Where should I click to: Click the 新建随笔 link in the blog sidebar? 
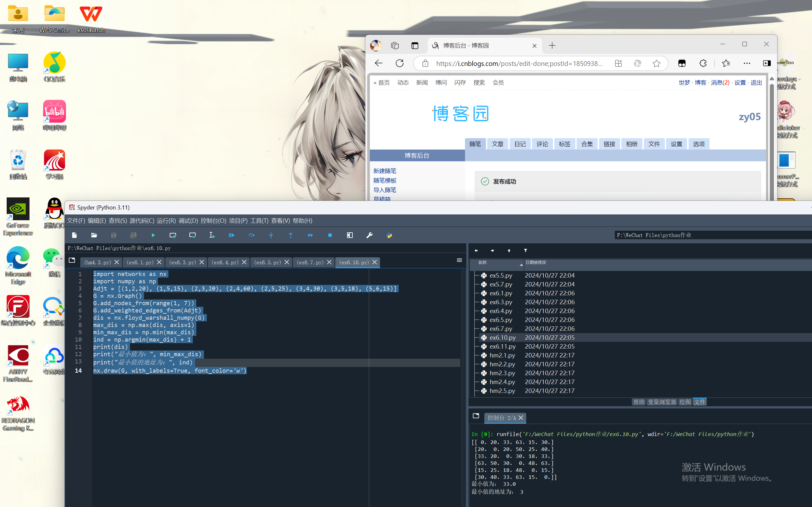[x=384, y=171]
